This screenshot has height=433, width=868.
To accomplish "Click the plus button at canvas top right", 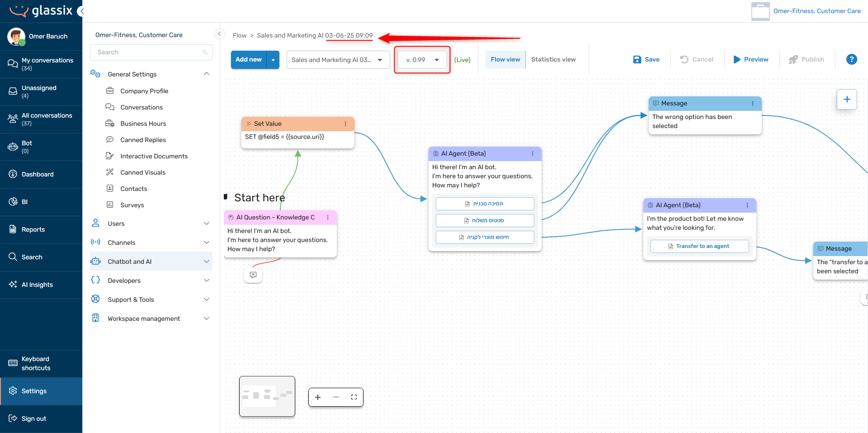I will tap(847, 99).
